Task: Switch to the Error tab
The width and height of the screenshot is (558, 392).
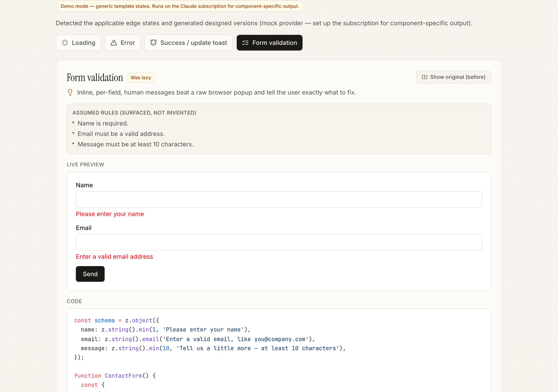Action: pyautogui.click(x=123, y=43)
